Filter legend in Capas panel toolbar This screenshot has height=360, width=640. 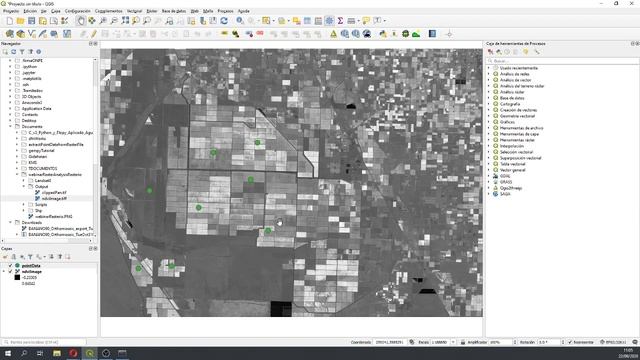point(30,257)
